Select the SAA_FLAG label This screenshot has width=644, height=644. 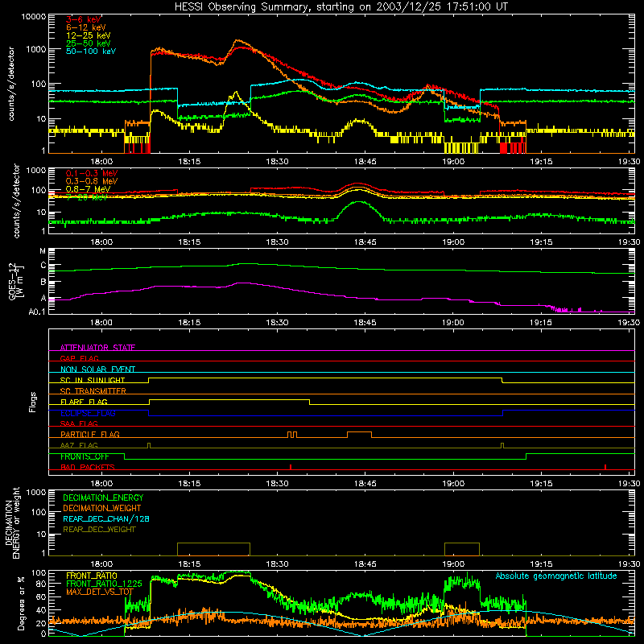(79, 423)
